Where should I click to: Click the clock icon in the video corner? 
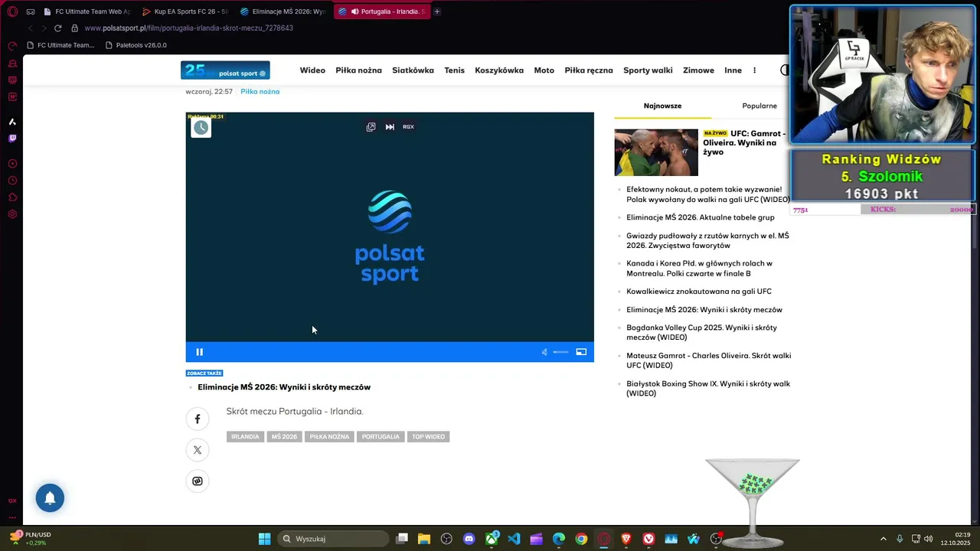point(201,128)
